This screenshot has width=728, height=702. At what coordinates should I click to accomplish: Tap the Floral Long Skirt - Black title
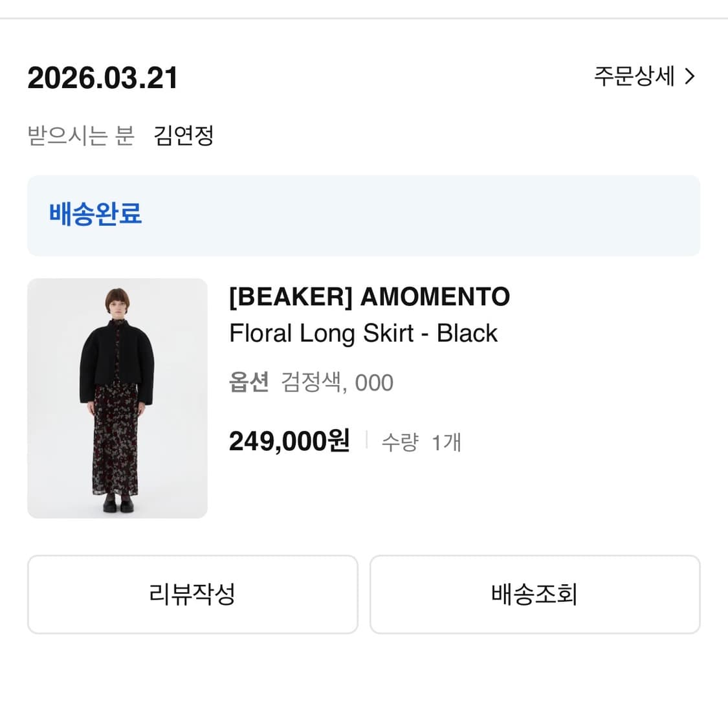pyautogui.click(x=363, y=333)
